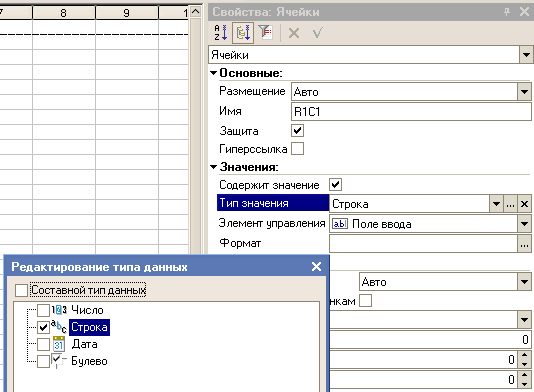
Task: Toggle the partially hidden checkbox ending in 'нкам'
Action: click(x=365, y=301)
